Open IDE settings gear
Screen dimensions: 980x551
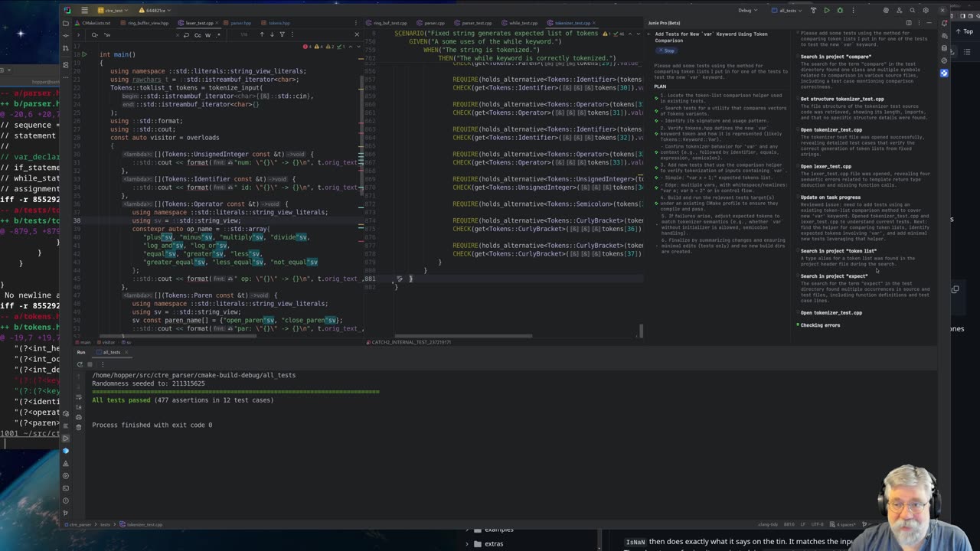(926, 11)
